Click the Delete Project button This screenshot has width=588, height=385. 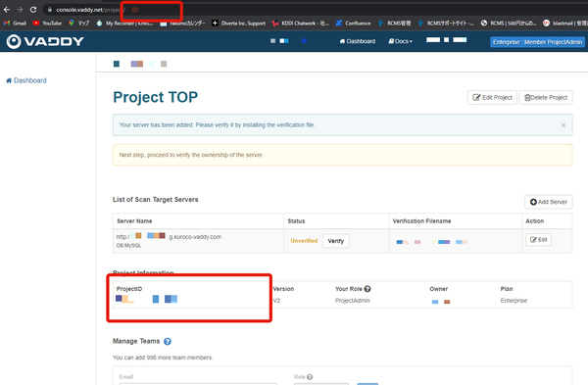tap(546, 97)
